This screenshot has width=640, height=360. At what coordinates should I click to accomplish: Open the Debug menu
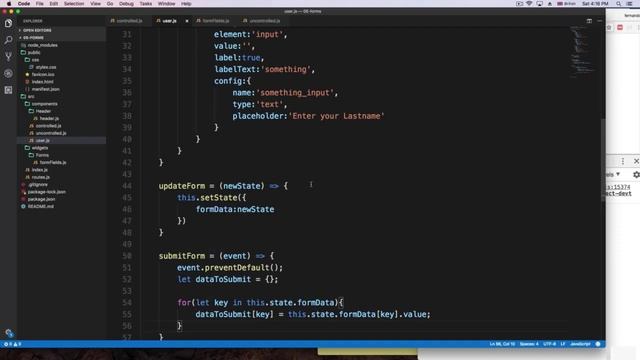click(126, 4)
